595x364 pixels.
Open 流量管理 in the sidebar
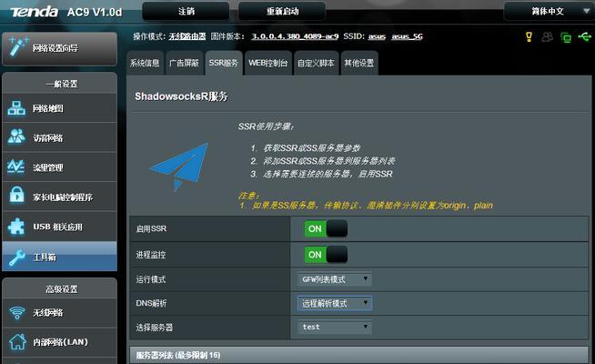point(59,167)
